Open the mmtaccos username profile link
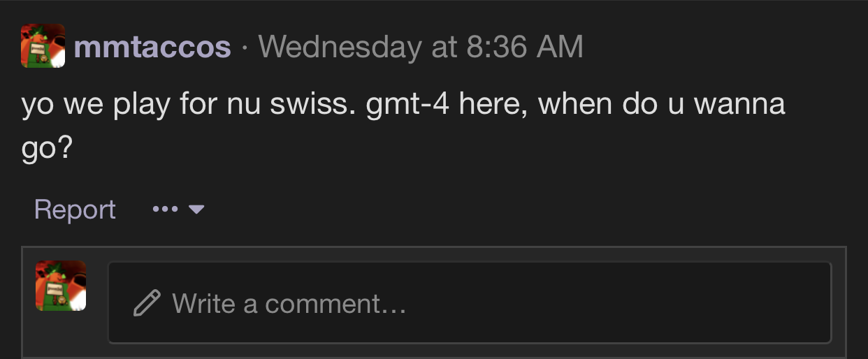This screenshot has height=359, width=868. tap(152, 47)
